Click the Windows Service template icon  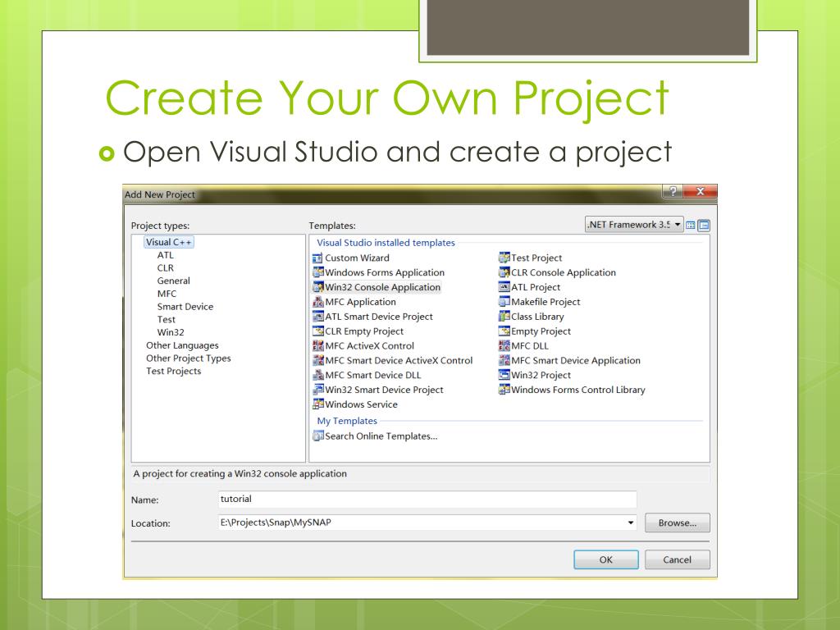tap(317, 404)
